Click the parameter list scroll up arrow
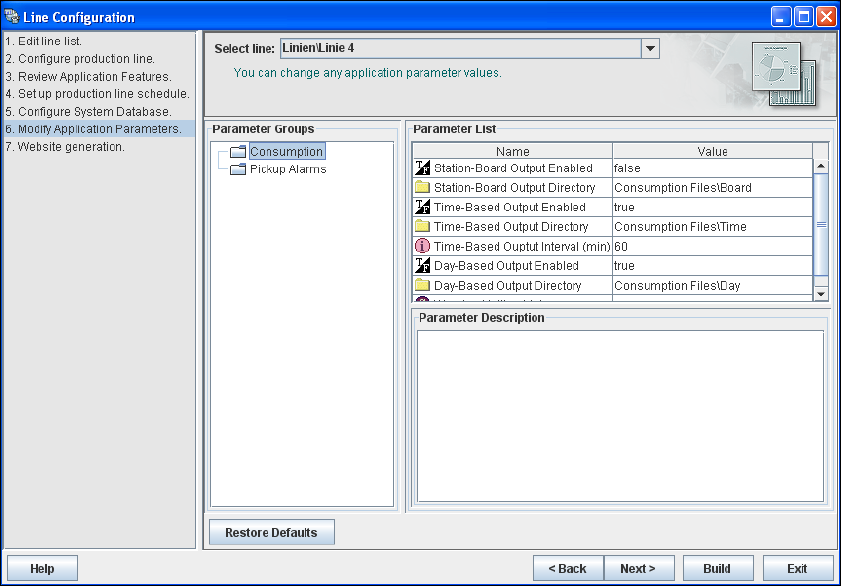The image size is (841, 586). point(821,166)
